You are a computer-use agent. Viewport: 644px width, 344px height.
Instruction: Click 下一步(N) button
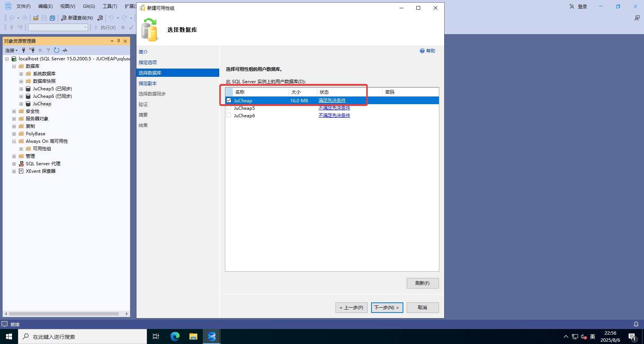[x=387, y=308]
